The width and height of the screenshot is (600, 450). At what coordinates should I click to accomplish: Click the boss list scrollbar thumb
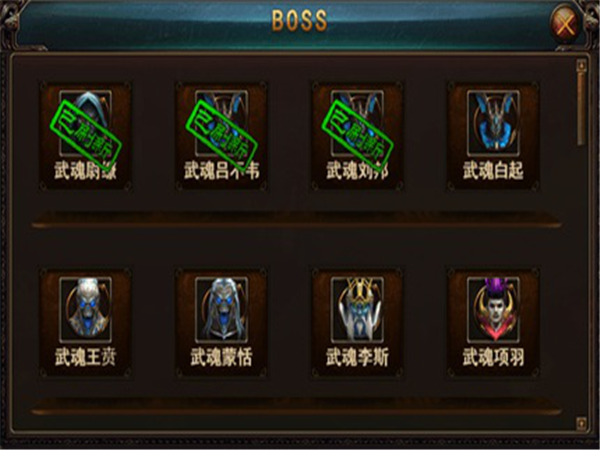coord(581,109)
